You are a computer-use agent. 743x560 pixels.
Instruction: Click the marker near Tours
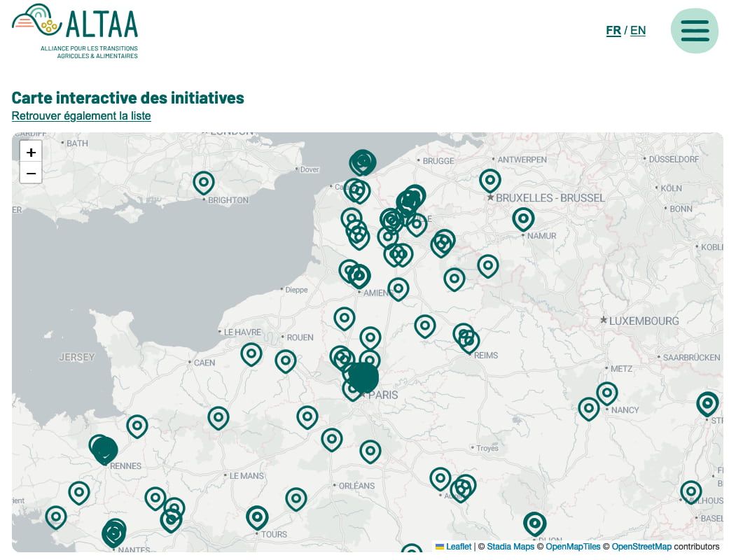tap(257, 517)
